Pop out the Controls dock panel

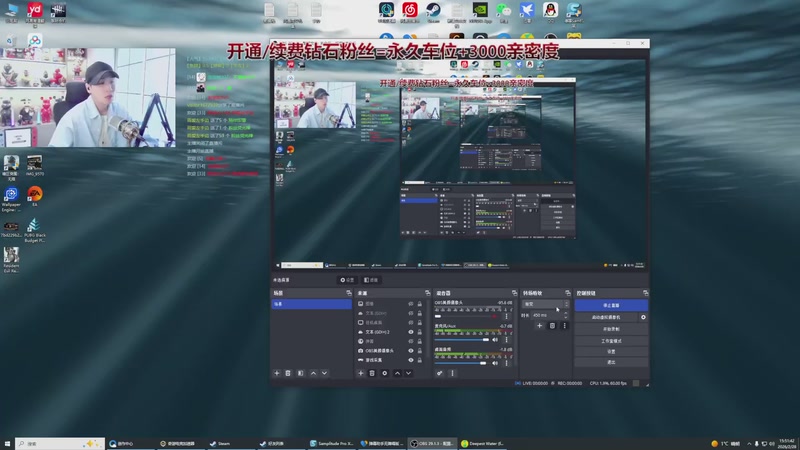click(645, 293)
